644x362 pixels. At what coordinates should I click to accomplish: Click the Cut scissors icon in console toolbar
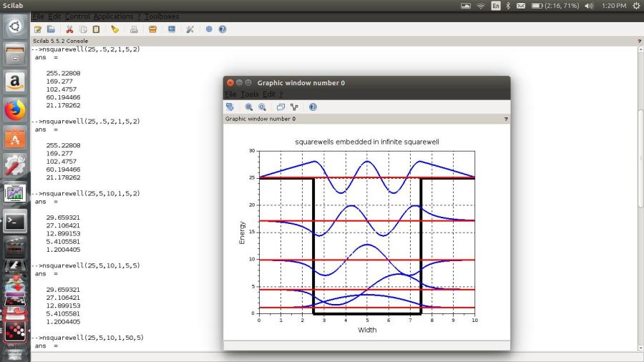69,29
